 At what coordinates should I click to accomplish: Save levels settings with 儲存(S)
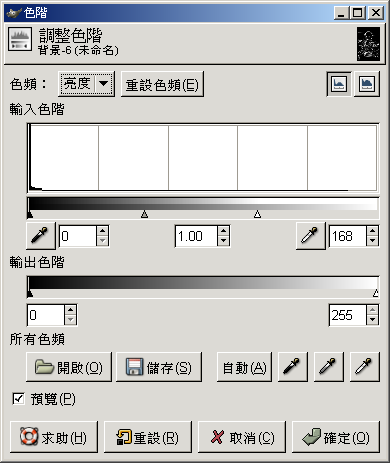[159, 367]
